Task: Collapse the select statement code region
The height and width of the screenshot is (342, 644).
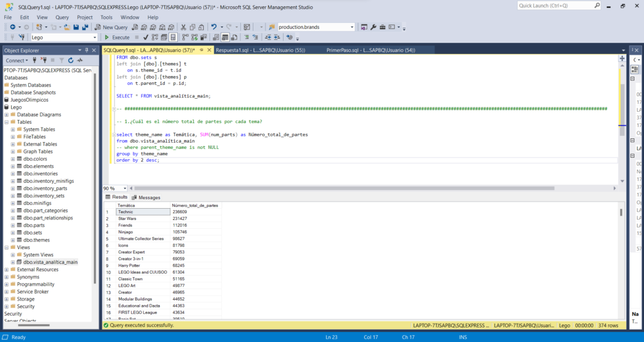Action: click(x=114, y=135)
